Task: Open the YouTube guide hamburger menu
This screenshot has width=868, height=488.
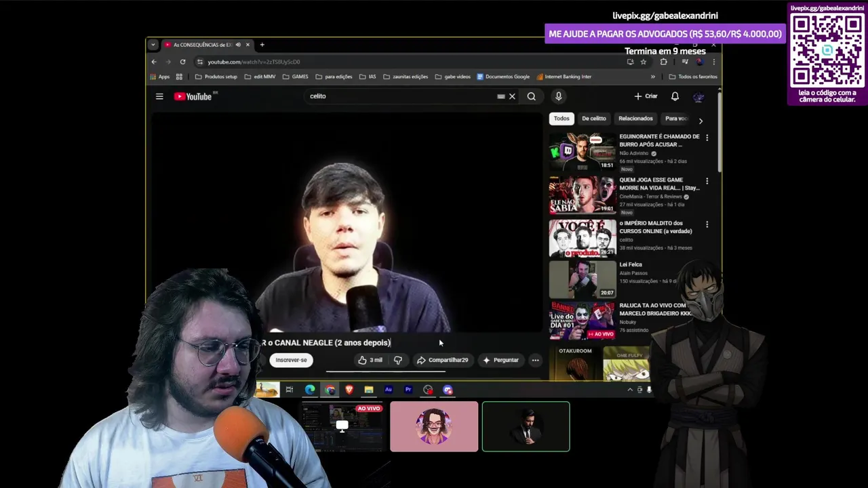Action: [159, 96]
